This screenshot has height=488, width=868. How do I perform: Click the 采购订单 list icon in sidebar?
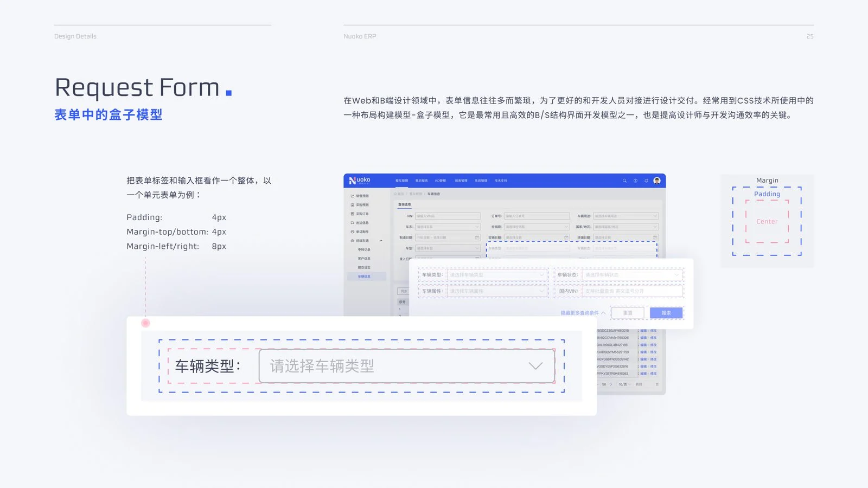[352, 214]
